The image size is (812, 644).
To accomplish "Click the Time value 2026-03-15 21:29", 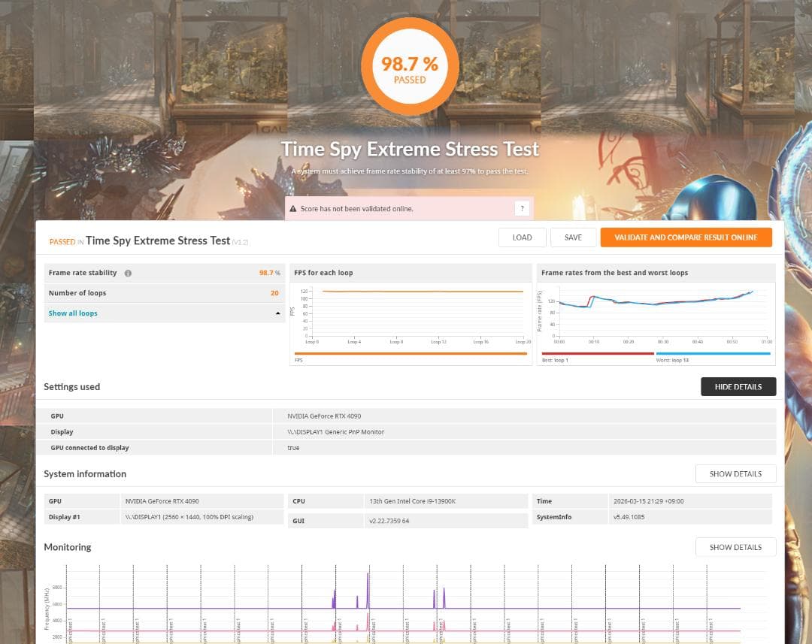I will click(x=648, y=501).
